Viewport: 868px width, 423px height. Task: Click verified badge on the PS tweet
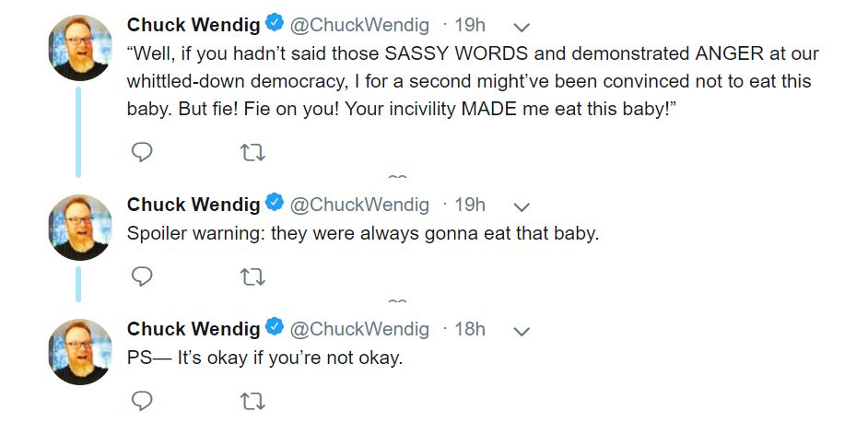[275, 328]
